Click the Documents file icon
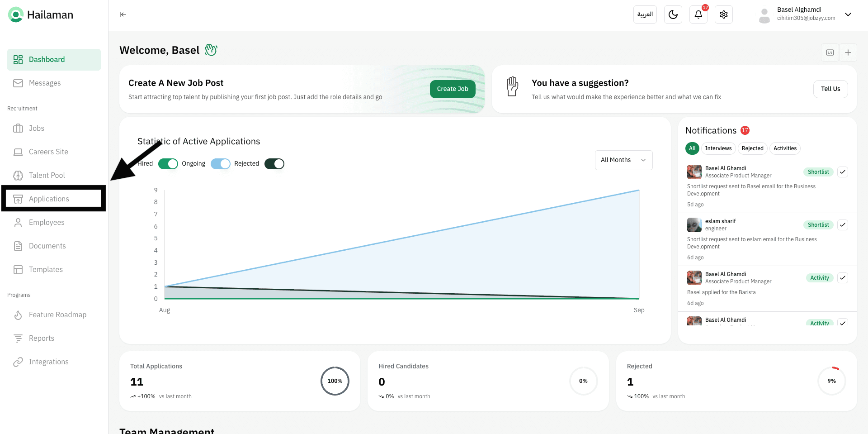This screenshot has width=868, height=434. [x=18, y=246]
